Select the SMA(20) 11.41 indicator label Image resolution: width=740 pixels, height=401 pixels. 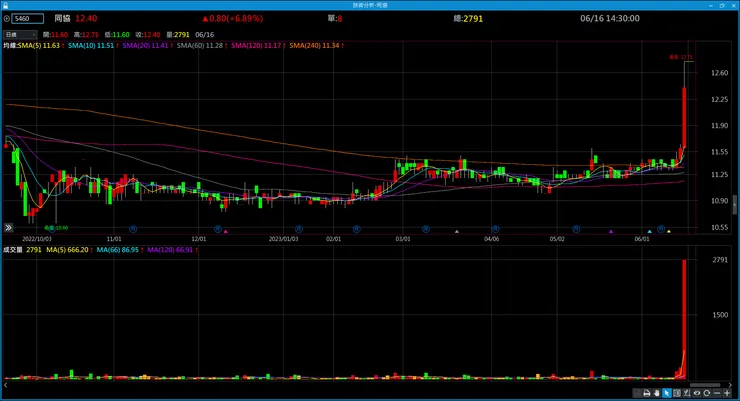pos(145,45)
